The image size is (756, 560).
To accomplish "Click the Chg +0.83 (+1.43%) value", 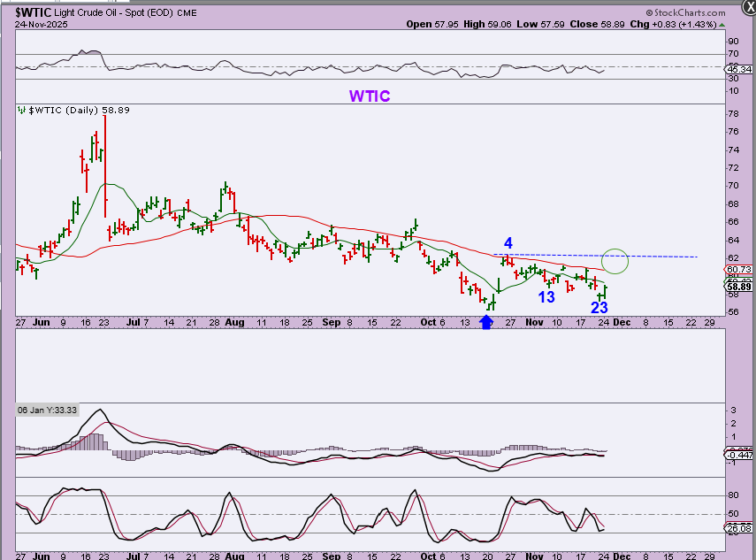I will 674,24.
